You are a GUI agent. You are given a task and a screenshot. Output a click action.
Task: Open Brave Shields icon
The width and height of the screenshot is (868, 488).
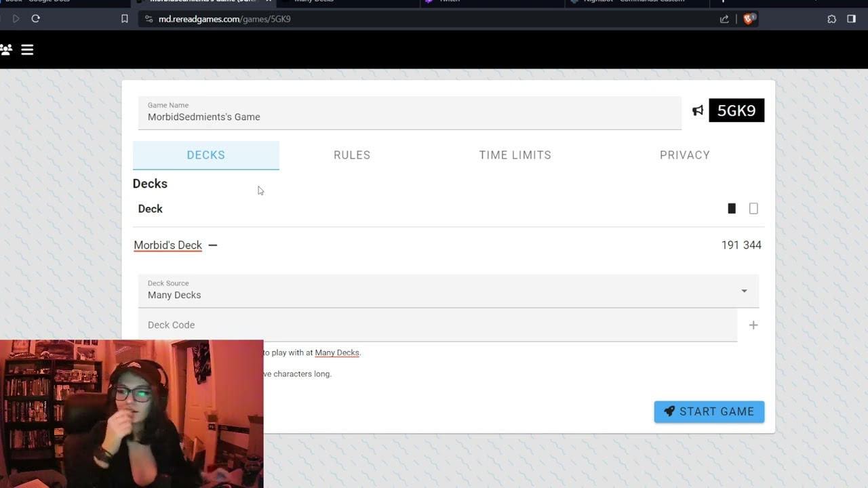tap(749, 19)
